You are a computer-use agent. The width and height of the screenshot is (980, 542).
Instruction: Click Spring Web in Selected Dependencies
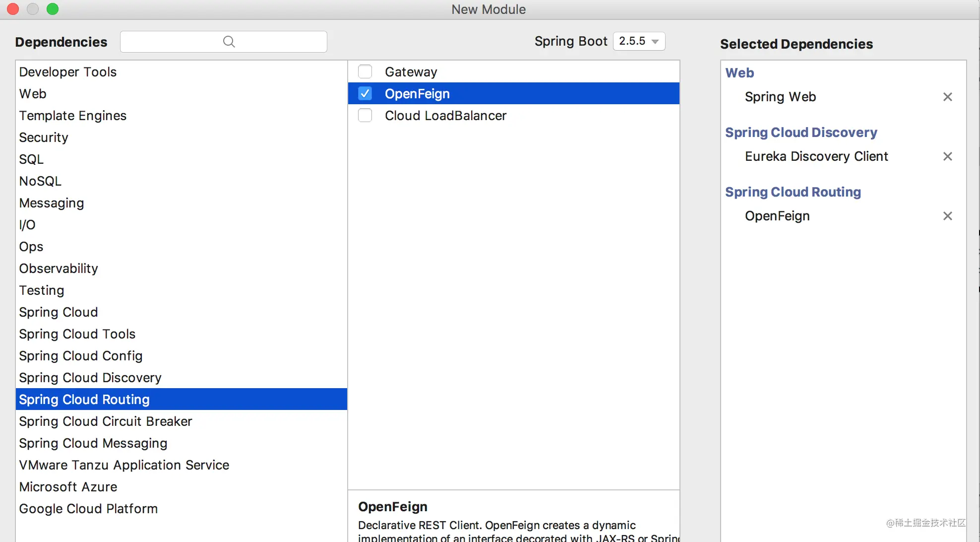coord(780,97)
